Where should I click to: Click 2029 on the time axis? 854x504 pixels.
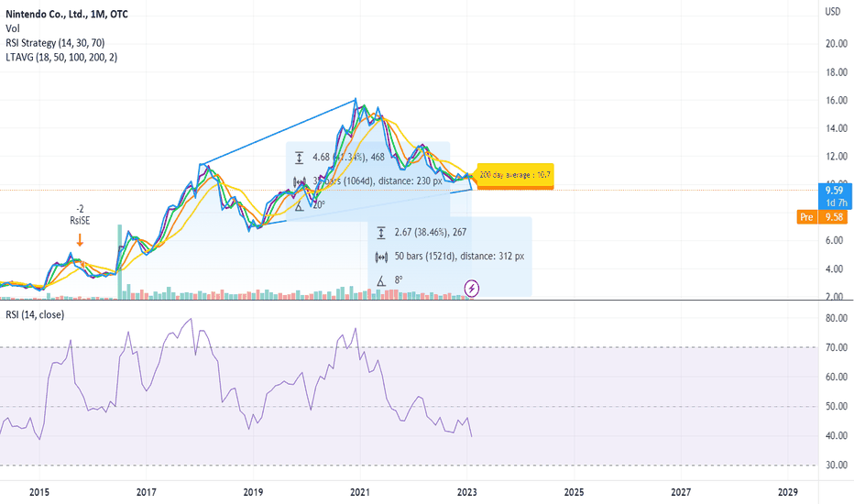coord(788,493)
